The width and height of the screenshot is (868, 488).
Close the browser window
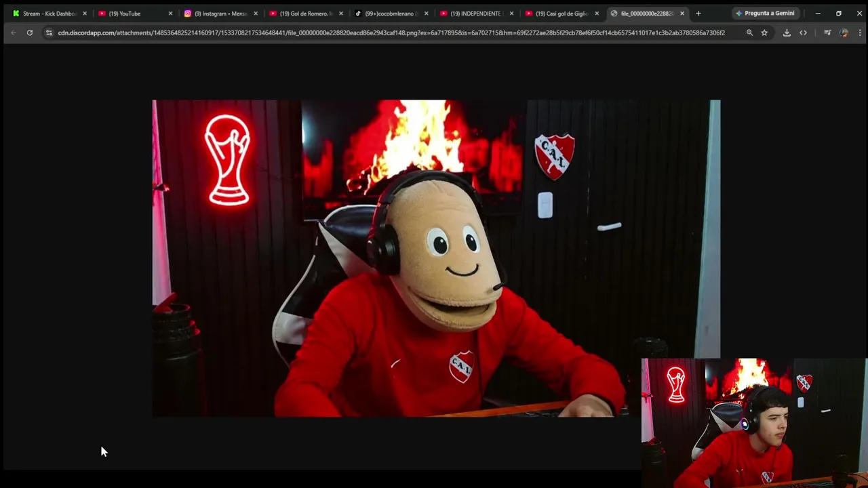click(859, 14)
